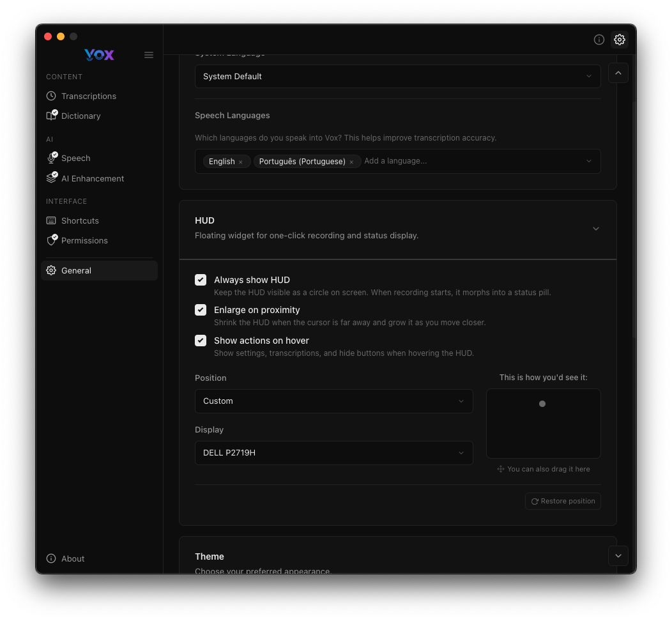
Task: Open the info icon in top bar
Action: [x=599, y=40]
